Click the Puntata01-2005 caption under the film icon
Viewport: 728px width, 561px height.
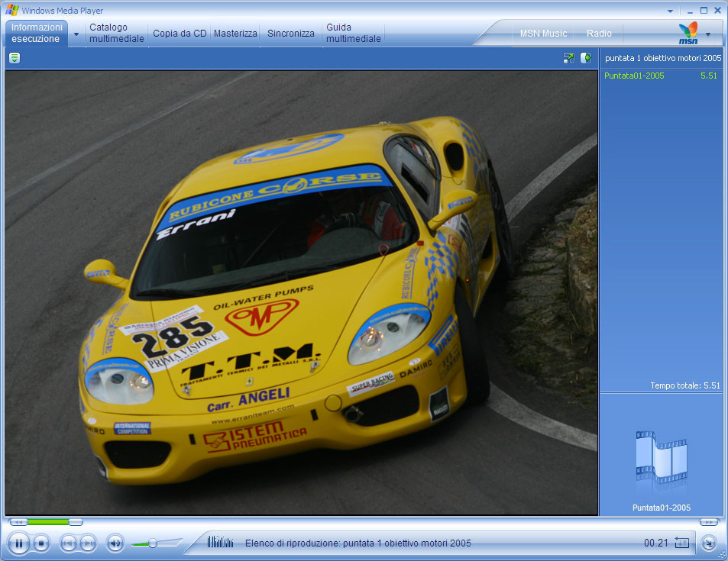(x=661, y=508)
